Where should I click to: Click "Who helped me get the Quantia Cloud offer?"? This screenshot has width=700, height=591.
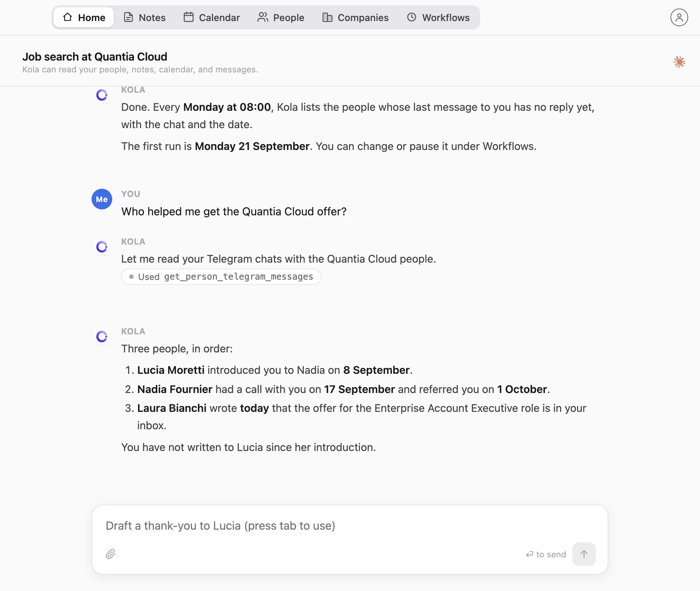click(234, 211)
